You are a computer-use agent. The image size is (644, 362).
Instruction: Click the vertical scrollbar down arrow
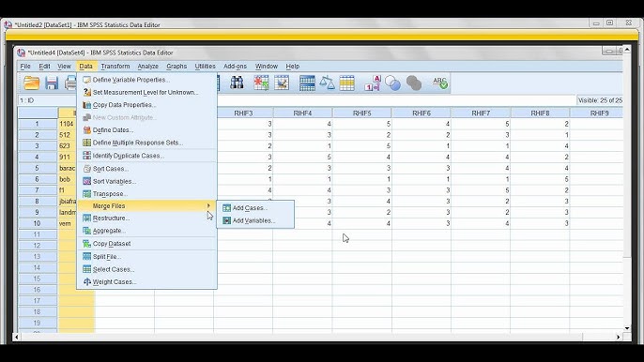pos(627,328)
